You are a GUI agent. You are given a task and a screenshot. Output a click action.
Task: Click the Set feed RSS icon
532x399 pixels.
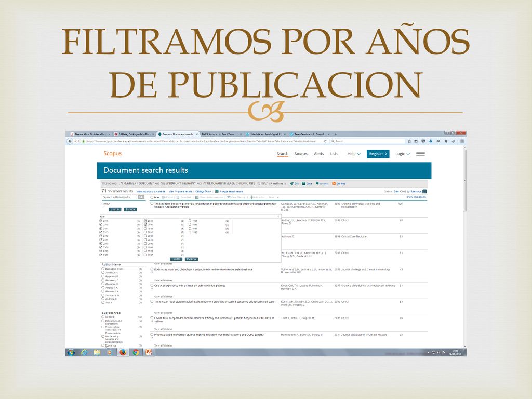tap(334, 183)
